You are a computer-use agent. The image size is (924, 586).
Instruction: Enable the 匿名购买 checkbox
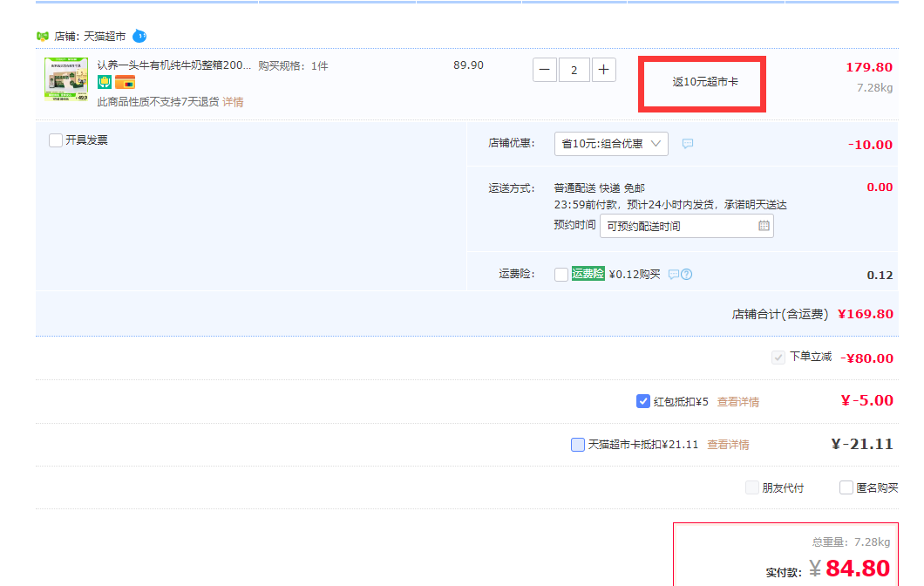click(x=846, y=487)
